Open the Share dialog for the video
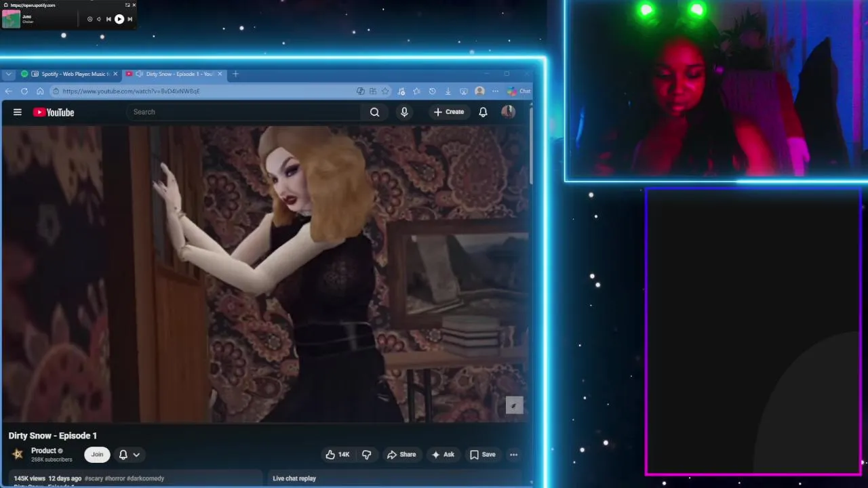Image resolution: width=868 pixels, height=488 pixels. (401, 455)
